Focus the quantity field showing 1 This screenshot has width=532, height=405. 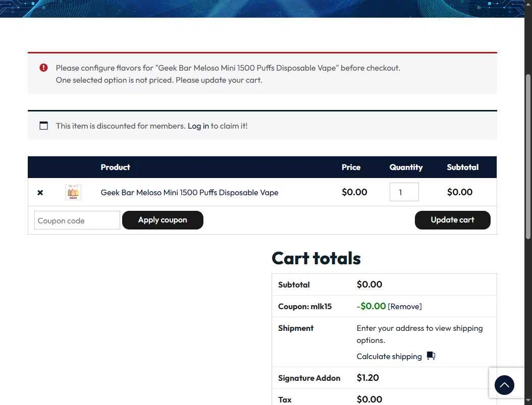(x=404, y=192)
